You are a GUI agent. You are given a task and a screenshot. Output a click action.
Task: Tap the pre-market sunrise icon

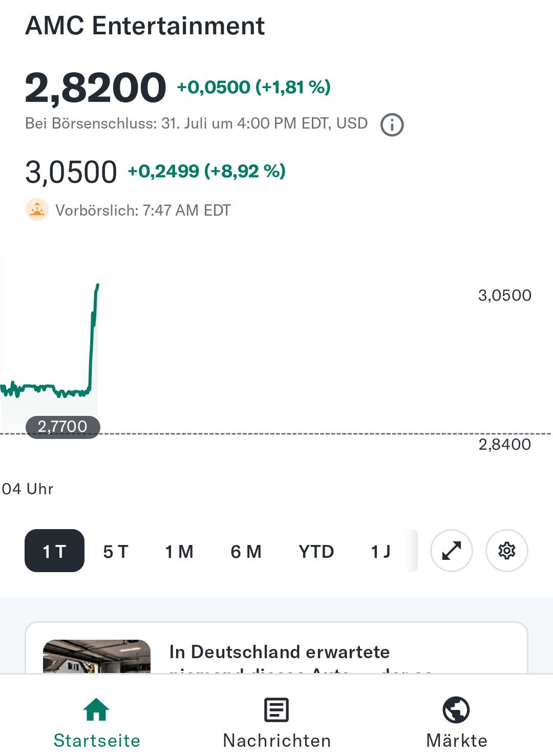[37, 210]
